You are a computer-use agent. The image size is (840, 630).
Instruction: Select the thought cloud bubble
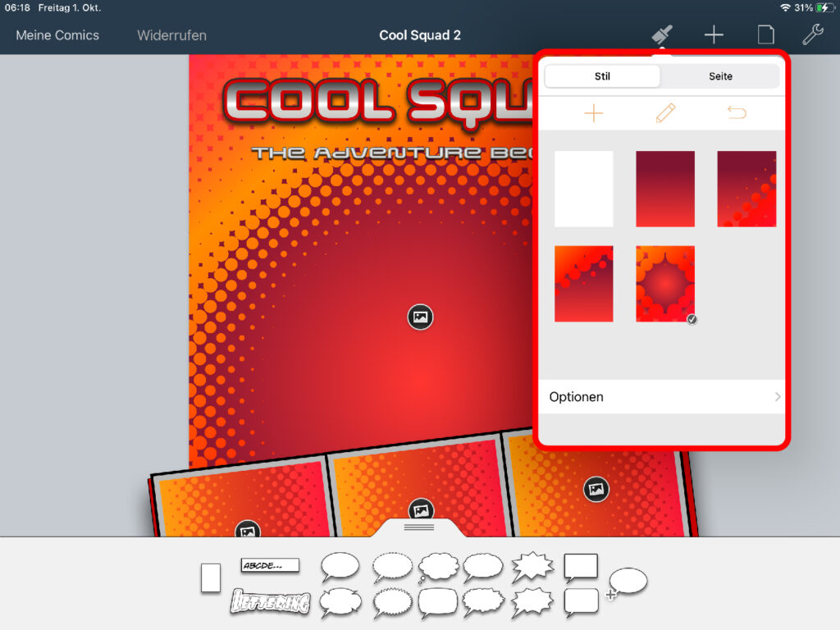click(438, 567)
